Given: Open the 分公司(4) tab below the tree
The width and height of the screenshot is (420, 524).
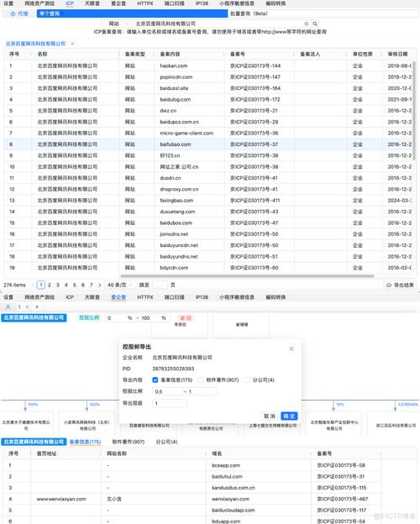Looking at the screenshot, I should pyautogui.click(x=166, y=442).
